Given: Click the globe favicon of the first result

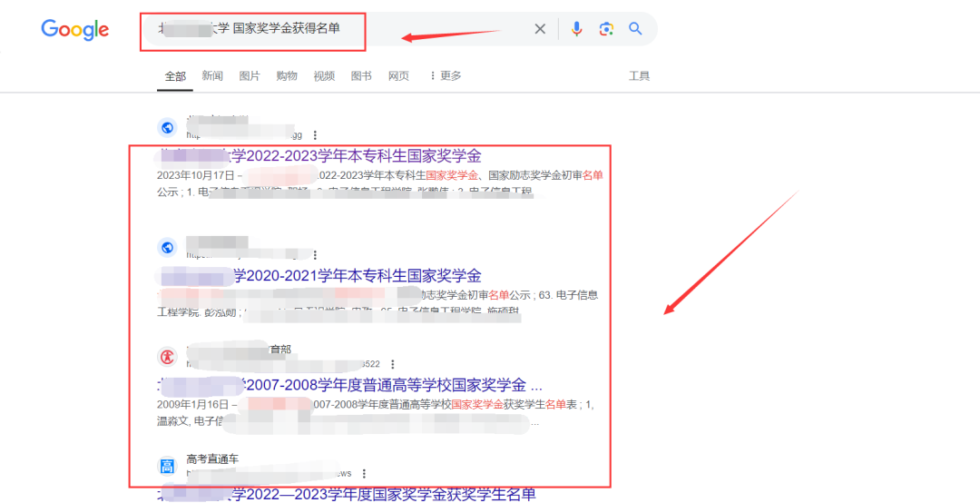Looking at the screenshot, I should tap(167, 128).
